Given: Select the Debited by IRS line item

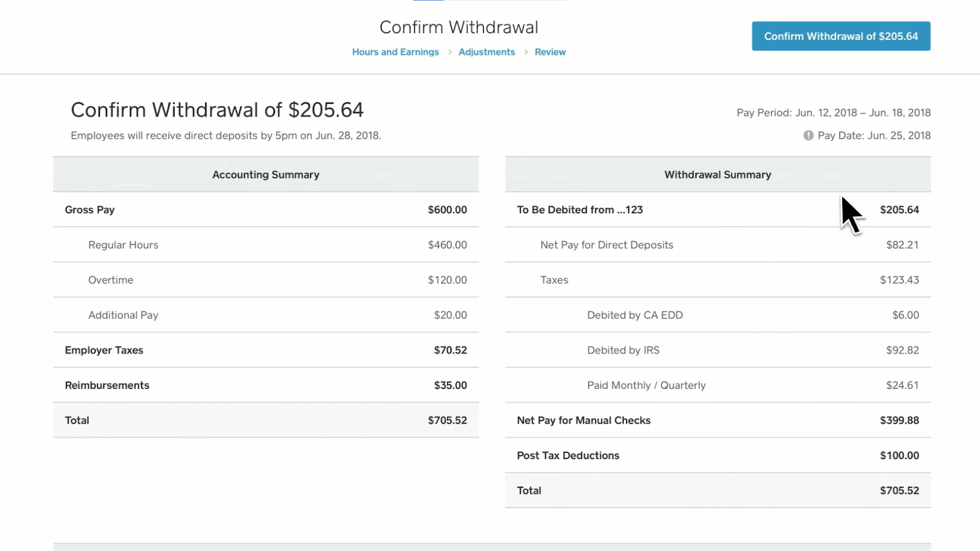Looking at the screenshot, I should [717, 350].
